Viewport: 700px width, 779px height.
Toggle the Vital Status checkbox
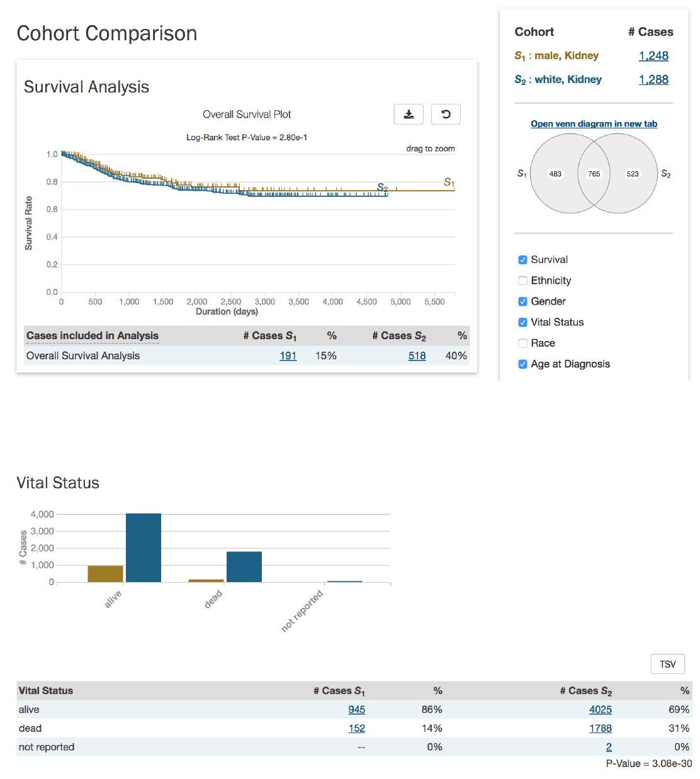point(522,322)
